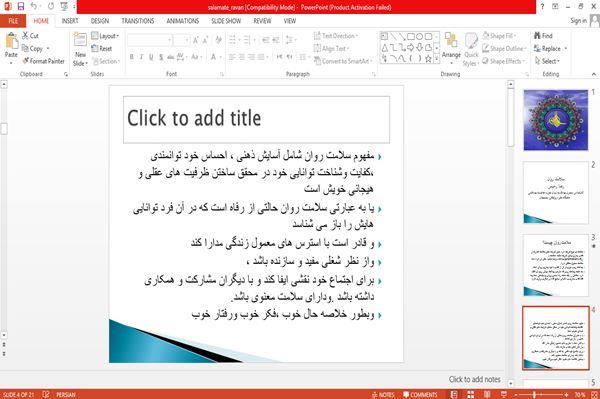Open the Select dropdown in Editing

click(548, 61)
